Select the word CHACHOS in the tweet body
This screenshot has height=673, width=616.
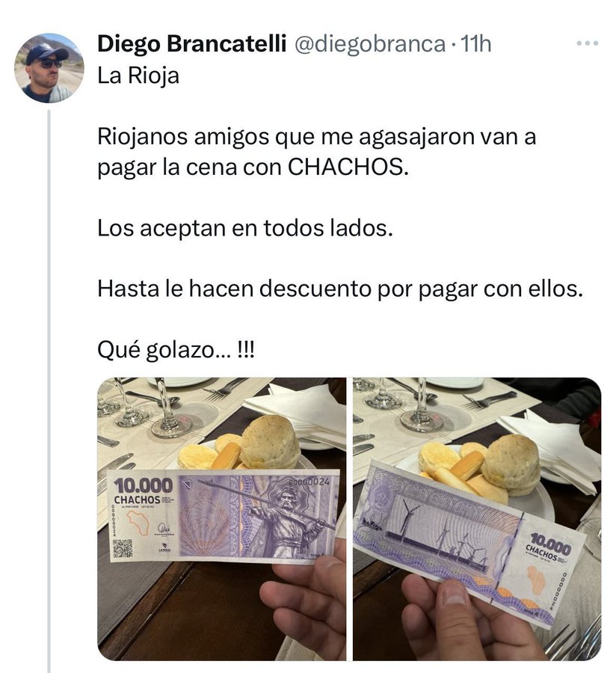[348, 167]
